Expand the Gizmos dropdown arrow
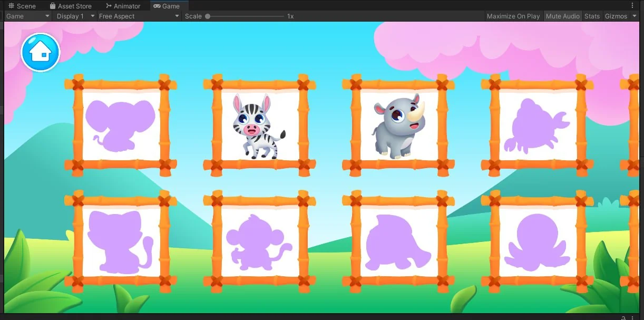644x320 pixels. pos(634,16)
